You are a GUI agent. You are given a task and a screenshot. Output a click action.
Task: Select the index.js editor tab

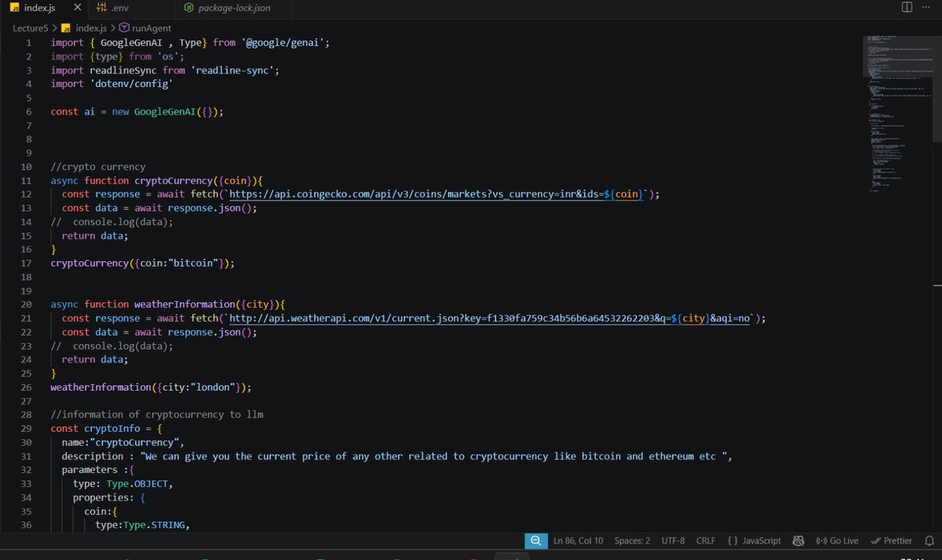(x=44, y=7)
